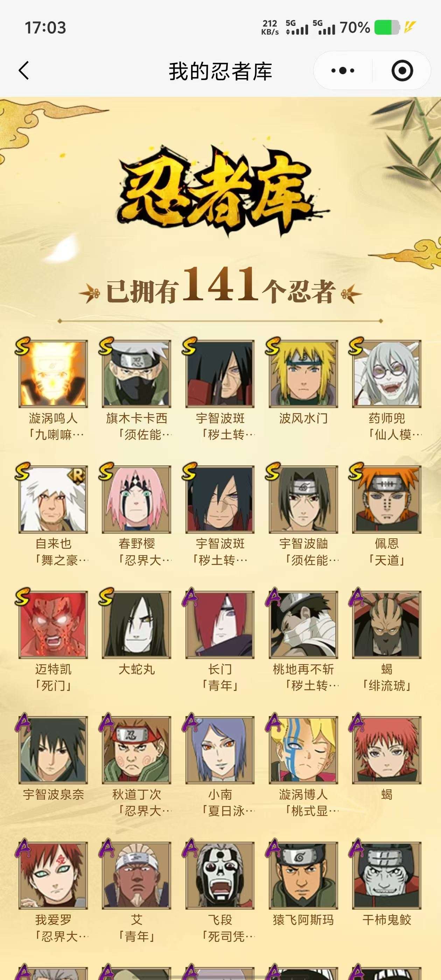Choose the 我爱罗 ninja portrait
441x980 pixels.
[x=53, y=875]
